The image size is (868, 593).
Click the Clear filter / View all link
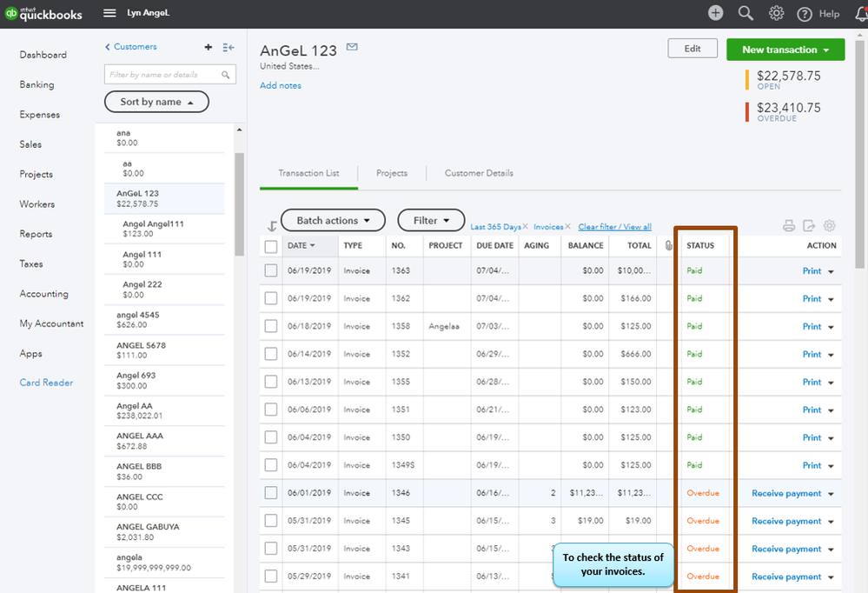614,227
